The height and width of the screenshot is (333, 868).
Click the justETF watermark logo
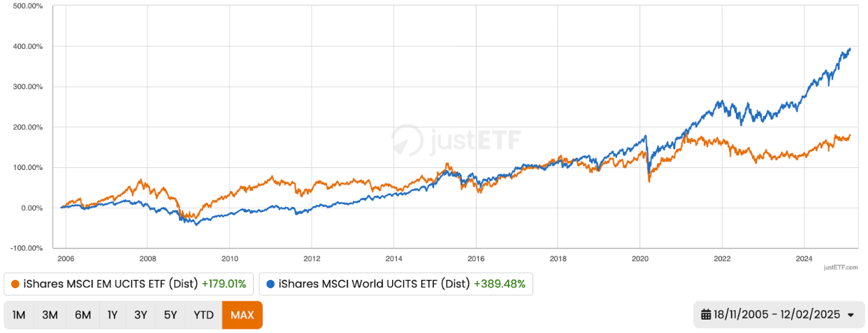coord(456,140)
